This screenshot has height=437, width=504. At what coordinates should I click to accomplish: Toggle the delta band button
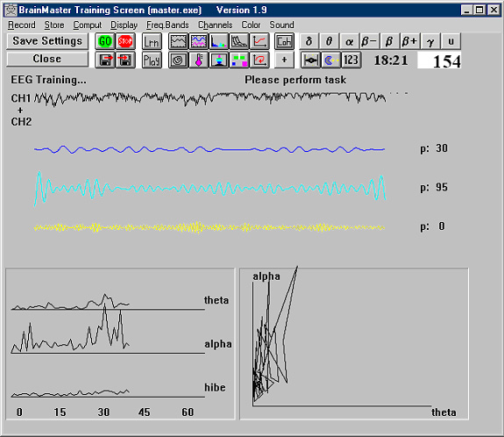coord(309,41)
